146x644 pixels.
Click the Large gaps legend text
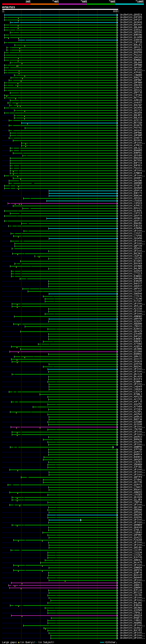(28, 642)
